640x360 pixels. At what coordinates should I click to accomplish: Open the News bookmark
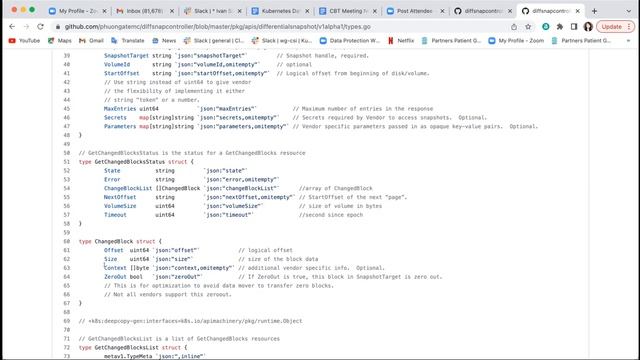coord(164,40)
